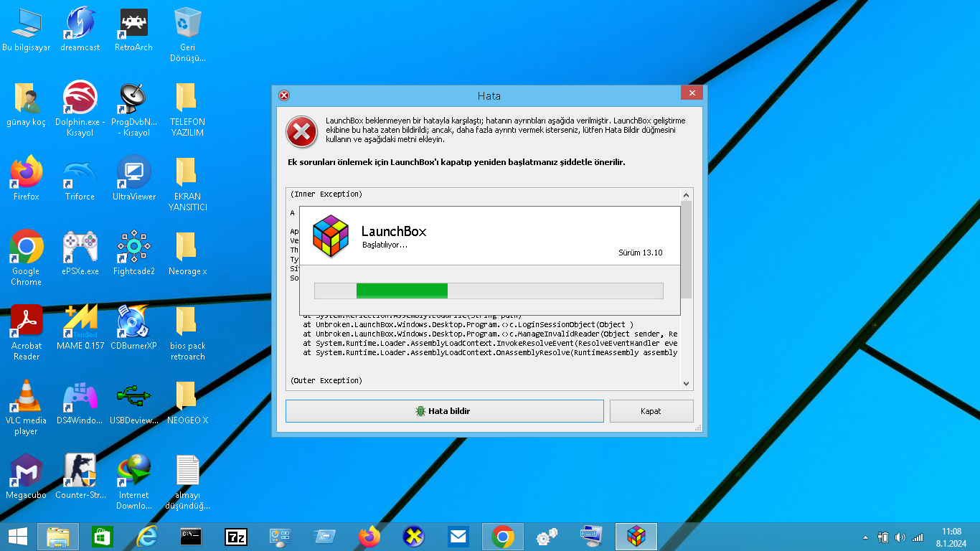Screen dimensions: 980x551
Task: Select Firefox desktop icon
Action: click(x=27, y=178)
